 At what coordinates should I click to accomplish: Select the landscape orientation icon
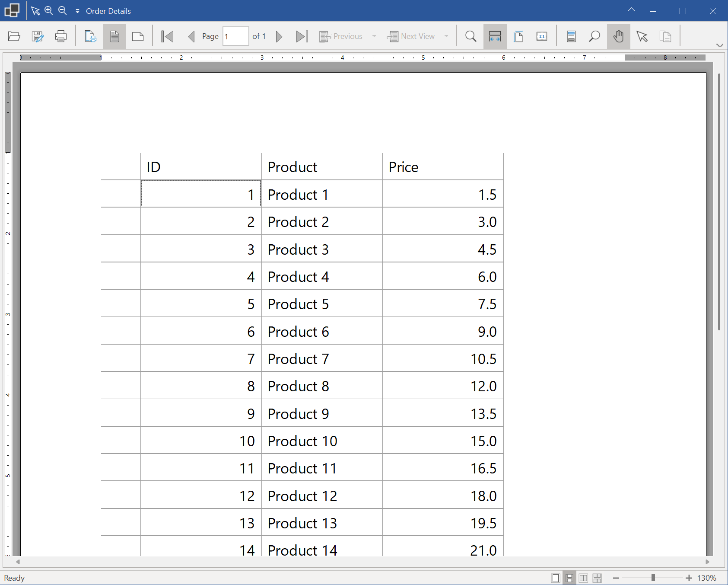(x=138, y=36)
